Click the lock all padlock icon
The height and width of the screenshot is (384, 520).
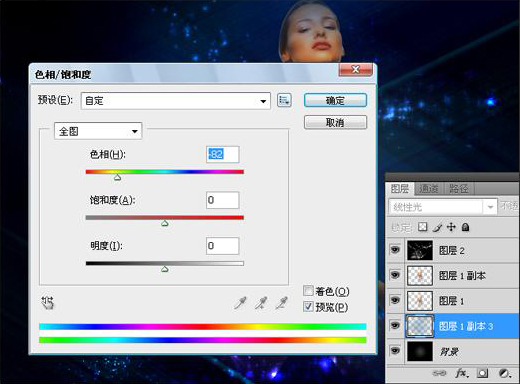tap(466, 227)
